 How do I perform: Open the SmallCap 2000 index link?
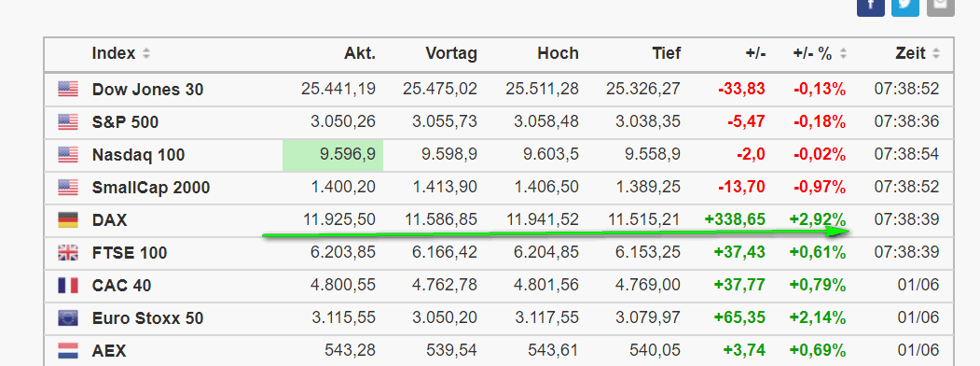click(151, 188)
